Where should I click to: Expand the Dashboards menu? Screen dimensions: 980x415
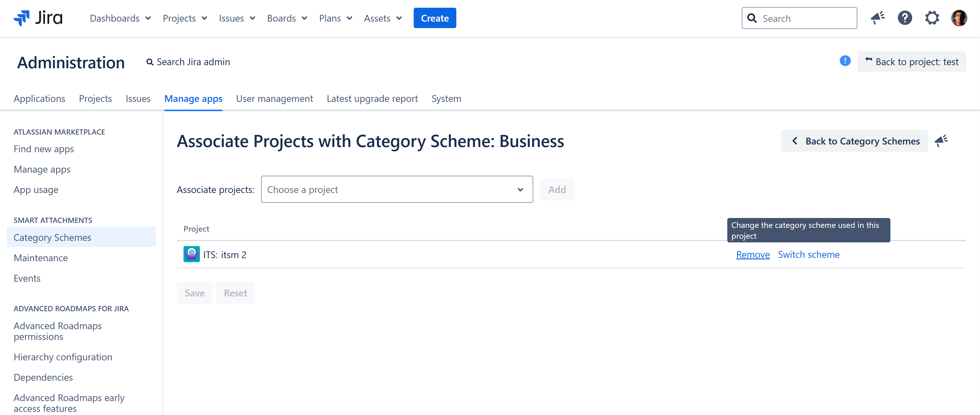coord(120,18)
